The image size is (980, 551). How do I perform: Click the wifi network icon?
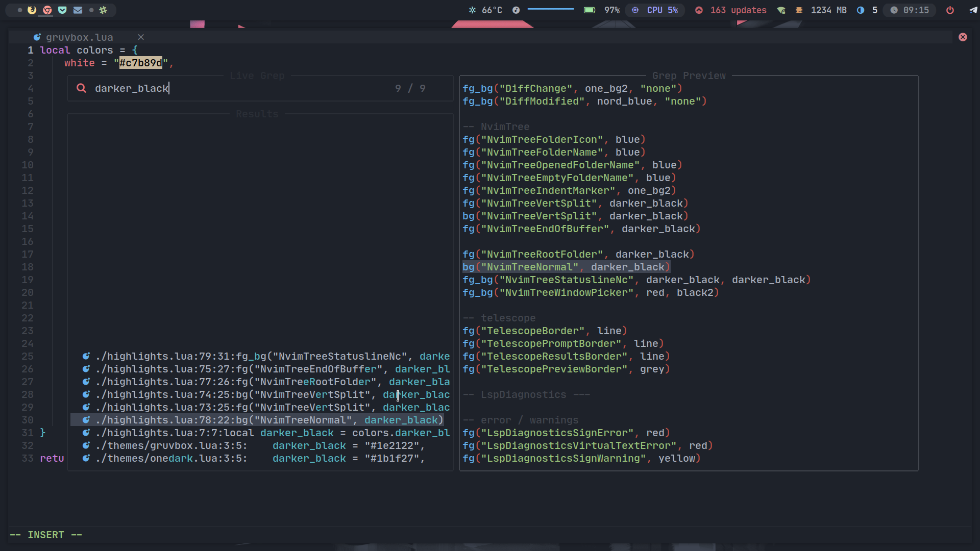pos(781,10)
